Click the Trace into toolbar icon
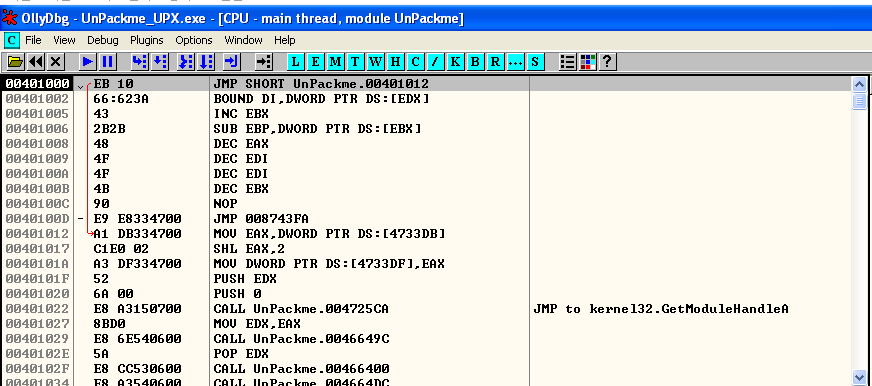This screenshot has height=386, width=872. point(186,62)
